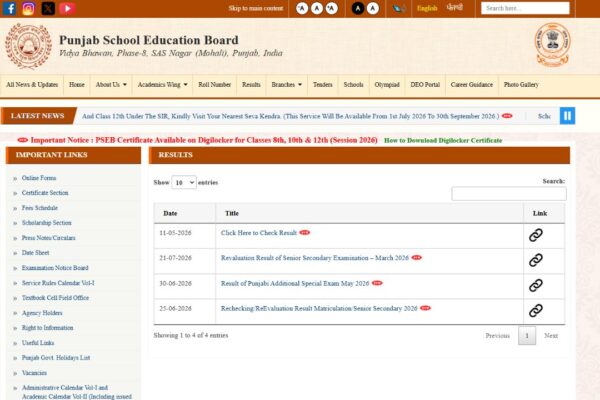
Task: Pause the Latest News ticker
Action: [567, 116]
